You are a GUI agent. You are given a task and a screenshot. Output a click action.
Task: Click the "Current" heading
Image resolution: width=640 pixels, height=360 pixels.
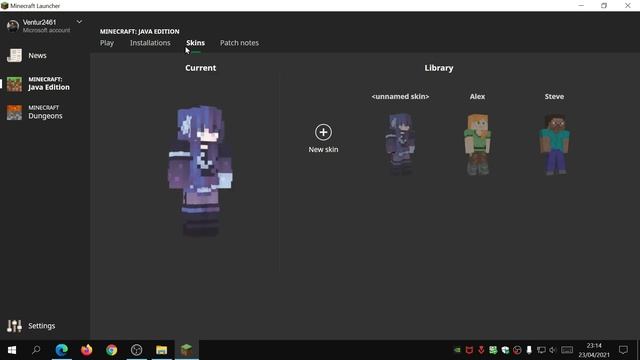click(200, 68)
